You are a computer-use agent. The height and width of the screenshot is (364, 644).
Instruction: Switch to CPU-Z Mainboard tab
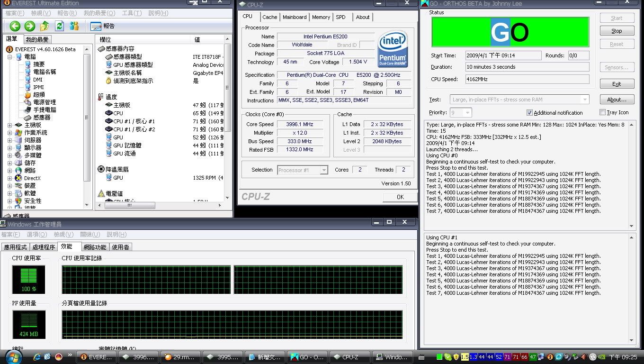pyautogui.click(x=295, y=17)
